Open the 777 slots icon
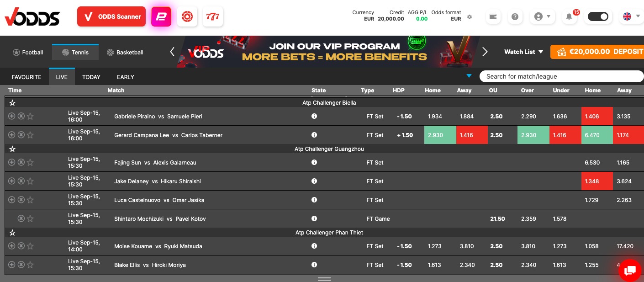Screen dimensions: 644x282 tap(213, 16)
